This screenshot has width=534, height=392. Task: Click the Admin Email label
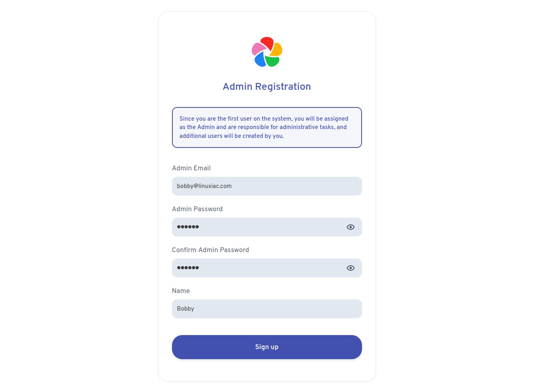pos(191,168)
